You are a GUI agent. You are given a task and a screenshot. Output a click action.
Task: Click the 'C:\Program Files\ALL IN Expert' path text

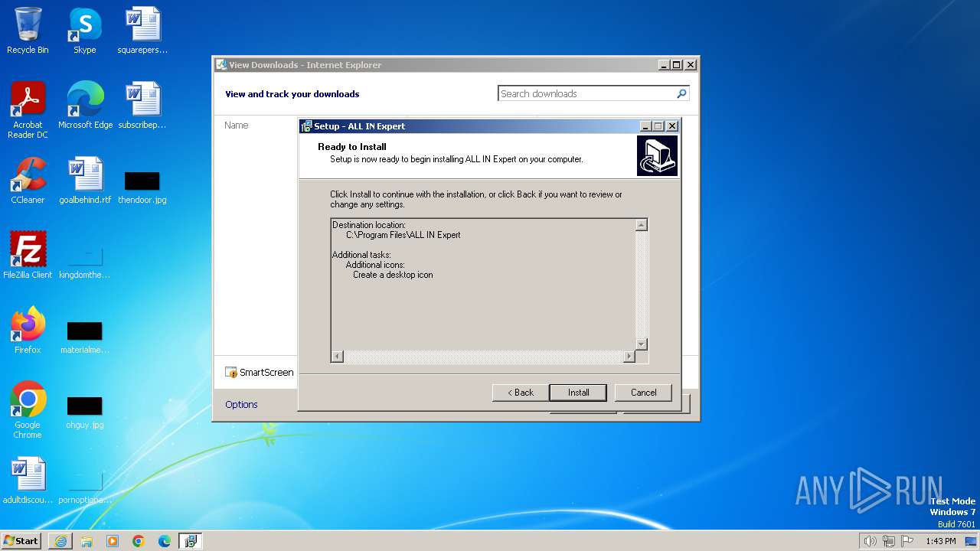coord(403,235)
